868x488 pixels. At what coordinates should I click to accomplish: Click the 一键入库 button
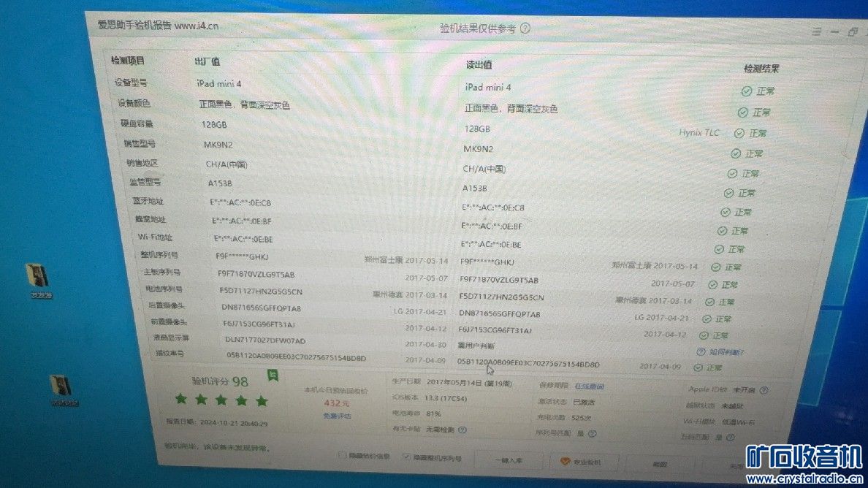click(509, 461)
